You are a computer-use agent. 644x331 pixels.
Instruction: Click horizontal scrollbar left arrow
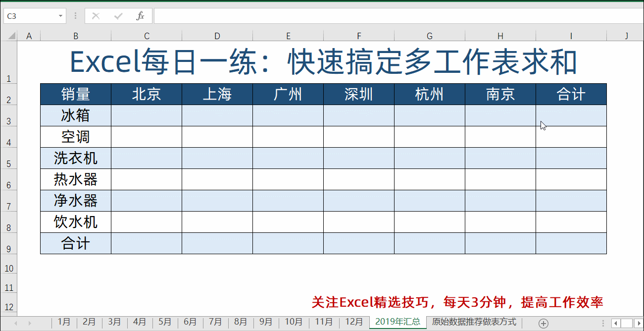(x=615, y=324)
